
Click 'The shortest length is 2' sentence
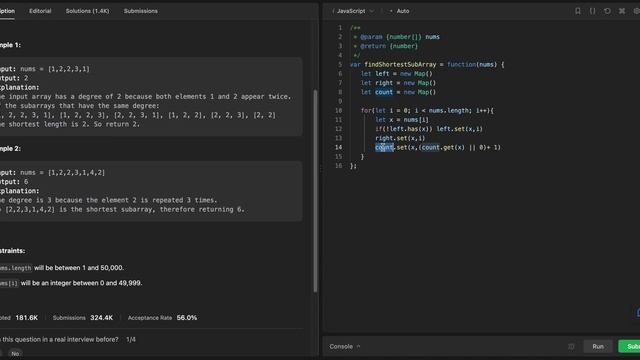point(70,124)
